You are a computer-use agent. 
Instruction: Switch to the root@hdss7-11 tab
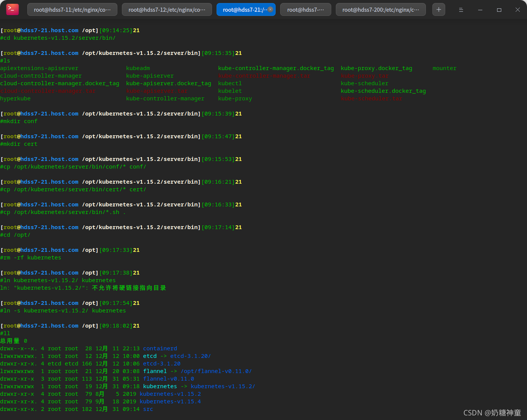(x=72, y=9)
